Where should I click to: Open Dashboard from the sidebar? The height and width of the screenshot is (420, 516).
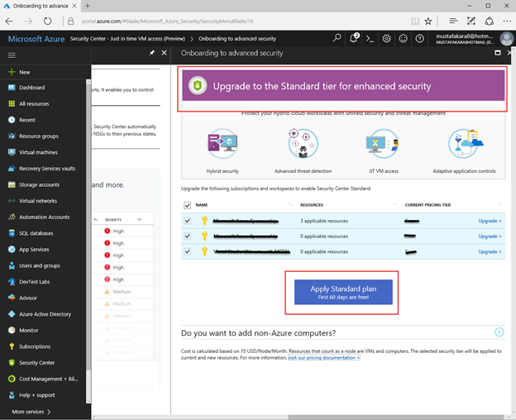click(x=31, y=88)
